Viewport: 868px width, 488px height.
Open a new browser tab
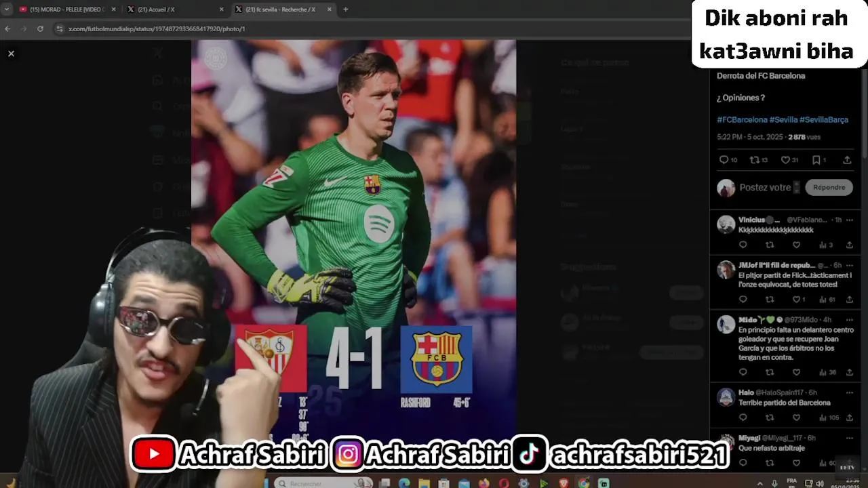point(346,9)
